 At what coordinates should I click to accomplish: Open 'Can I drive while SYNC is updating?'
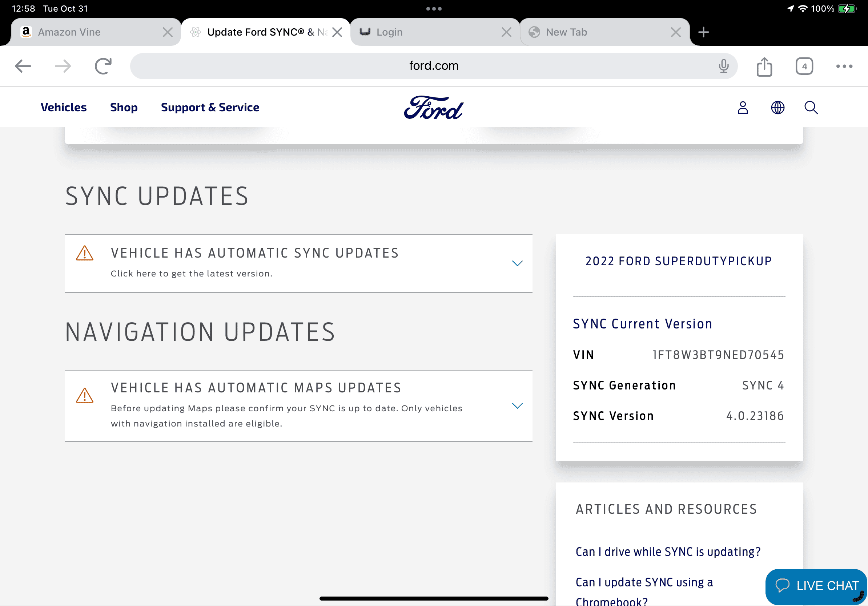(x=668, y=552)
